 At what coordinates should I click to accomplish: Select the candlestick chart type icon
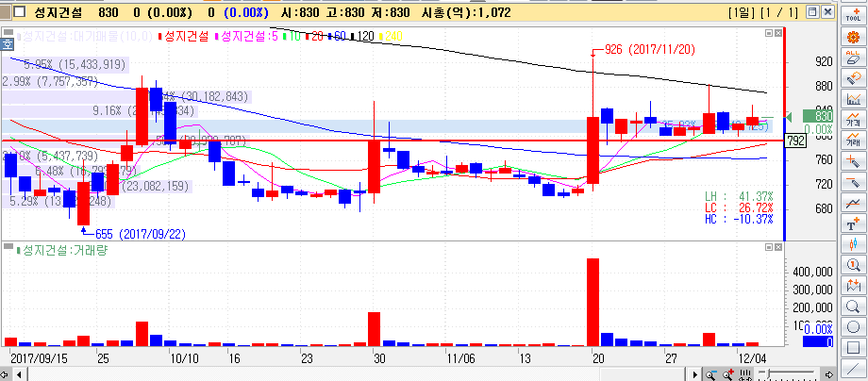pyautogui.click(x=854, y=244)
